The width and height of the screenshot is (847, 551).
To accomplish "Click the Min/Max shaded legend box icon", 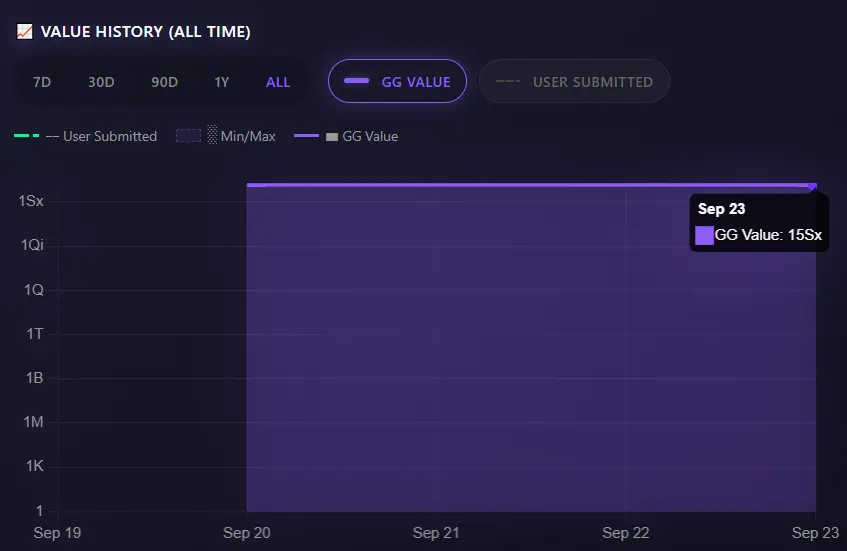I will click(x=188, y=136).
